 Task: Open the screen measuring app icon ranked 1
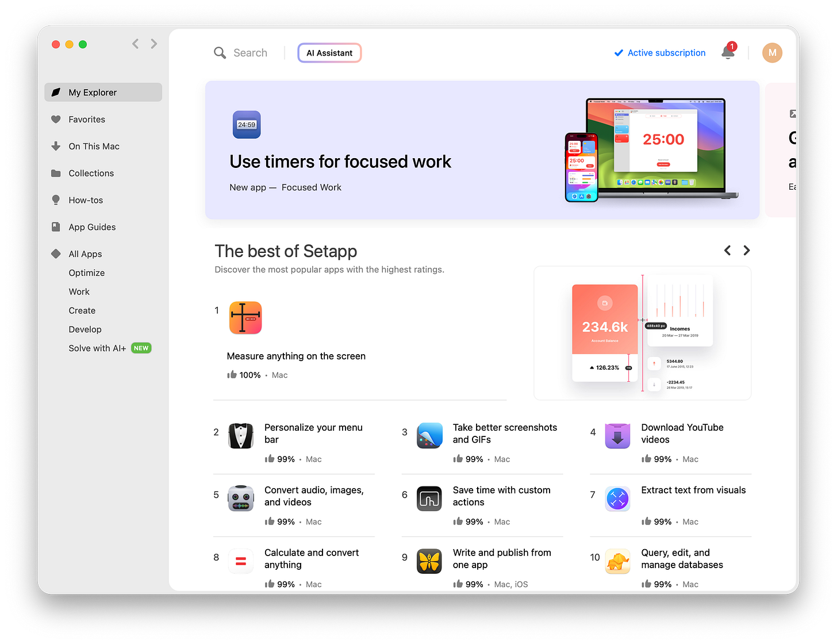(x=245, y=318)
